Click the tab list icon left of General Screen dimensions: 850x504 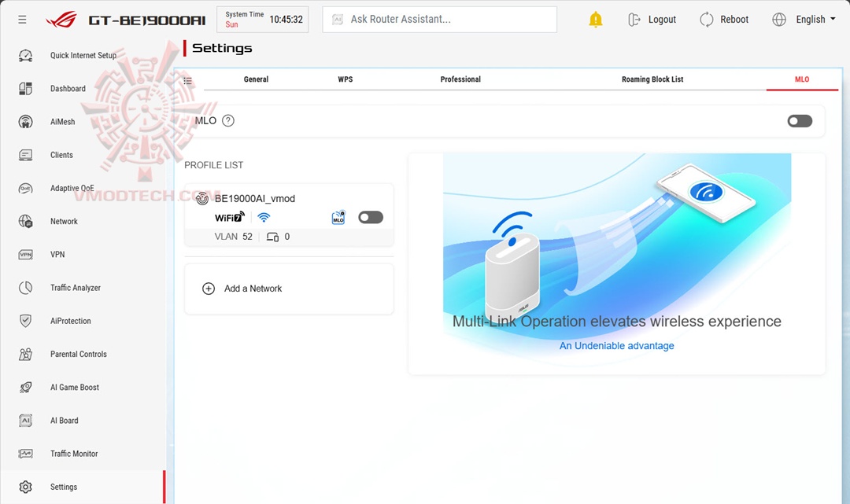pos(187,81)
